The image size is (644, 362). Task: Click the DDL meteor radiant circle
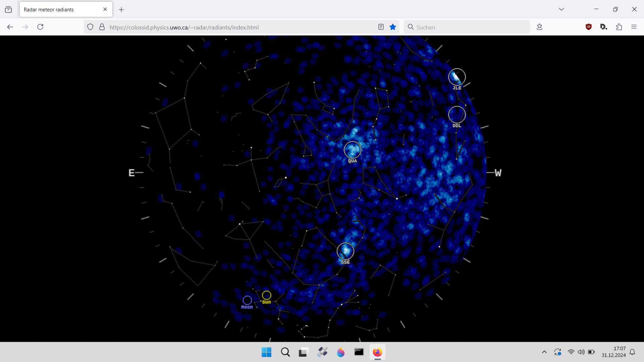tap(457, 115)
